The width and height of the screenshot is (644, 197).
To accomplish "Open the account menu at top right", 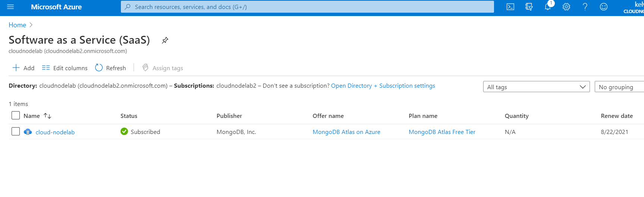I will pyautogui.click(x=634, y=7).
